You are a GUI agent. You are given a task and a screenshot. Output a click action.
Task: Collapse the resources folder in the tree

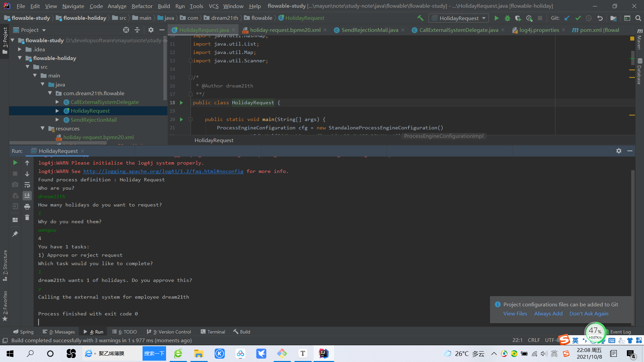pos(43,128)
